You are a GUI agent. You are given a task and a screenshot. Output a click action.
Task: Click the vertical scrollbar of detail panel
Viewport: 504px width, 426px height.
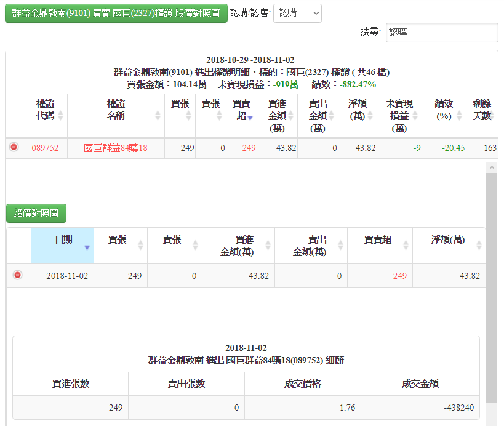click(x=491, y=289)
